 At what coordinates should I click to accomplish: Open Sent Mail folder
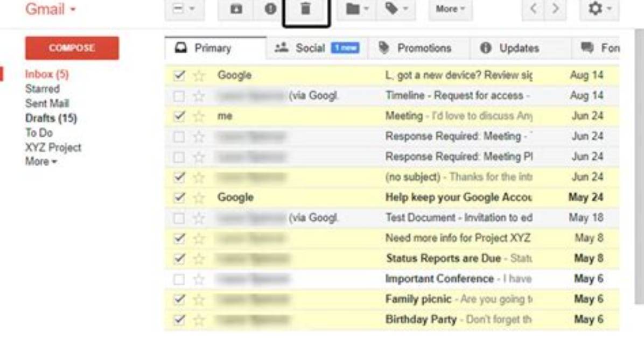(47, 103)
